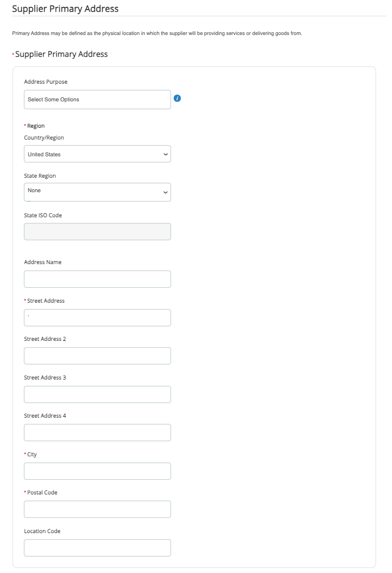This screenshot has width=392, height=573.
Task: Click the "Address Purpose" field label
Action: (45, 82)
